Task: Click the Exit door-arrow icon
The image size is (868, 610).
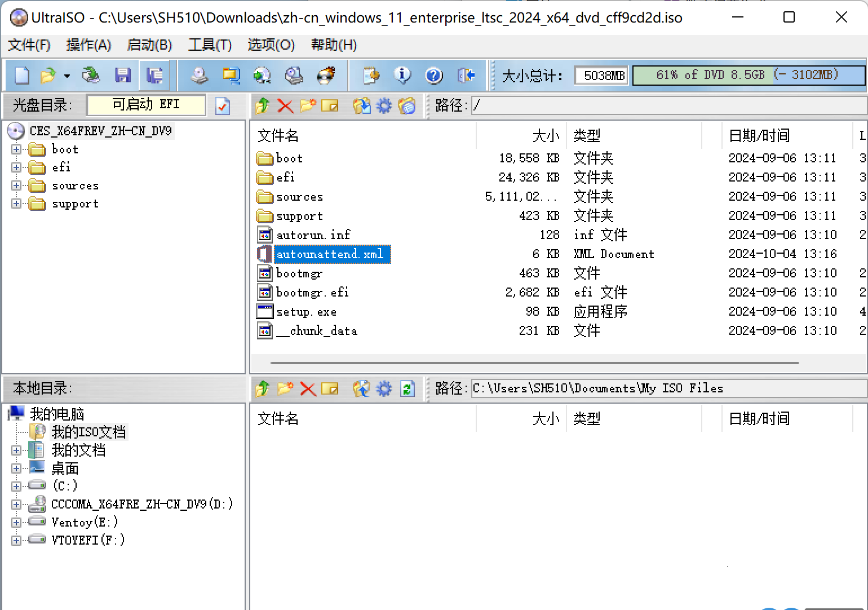Action: pyautogui.click(x=466, y=75)
